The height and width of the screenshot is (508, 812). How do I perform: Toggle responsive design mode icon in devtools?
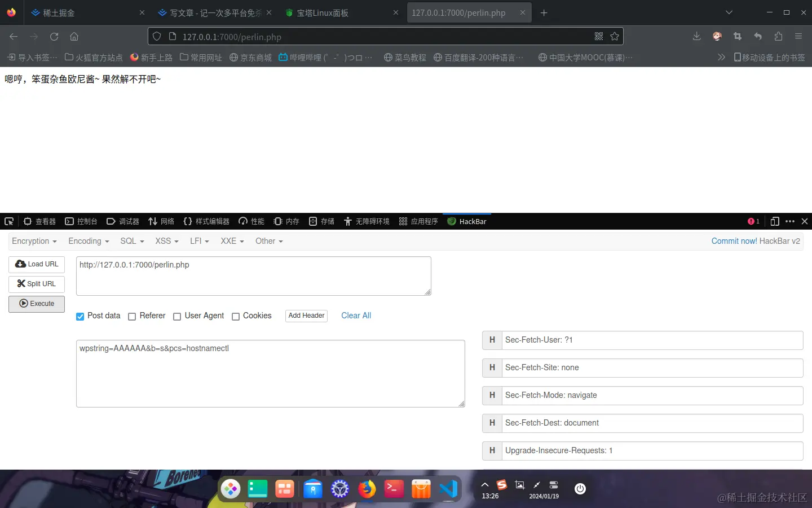tap(775, 221)
